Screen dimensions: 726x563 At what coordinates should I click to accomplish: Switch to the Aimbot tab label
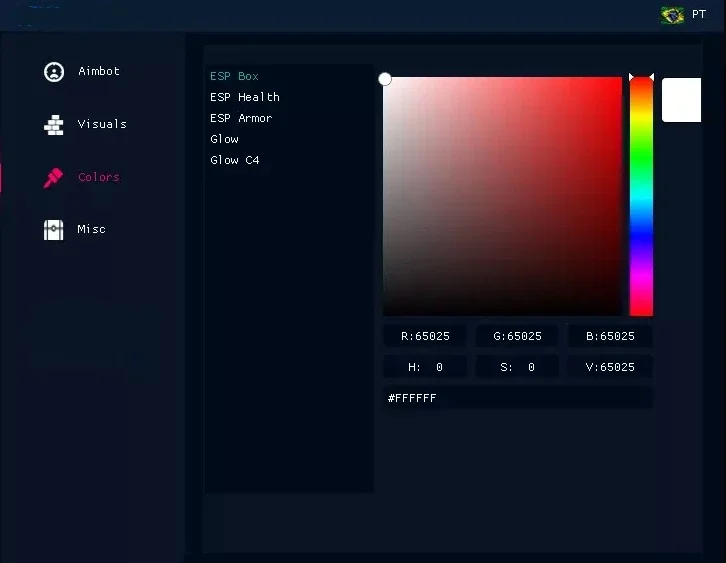pyautogui.click(x=99, y=71)
